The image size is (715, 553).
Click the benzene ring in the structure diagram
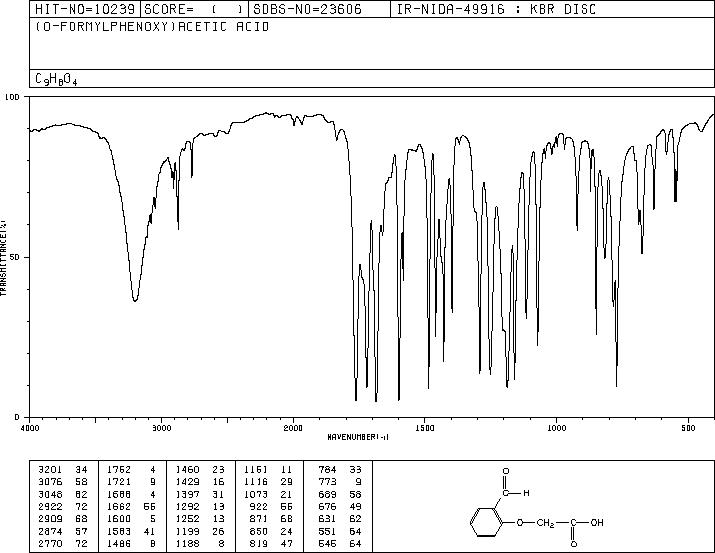(486, 522)
